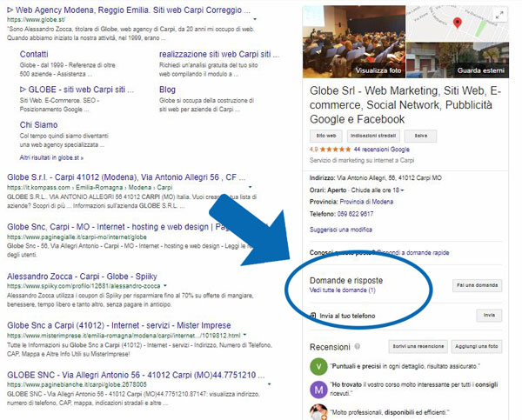
Task: Click the Servizio di marketing su internet a Carpi text
Action: pos(362,160)
